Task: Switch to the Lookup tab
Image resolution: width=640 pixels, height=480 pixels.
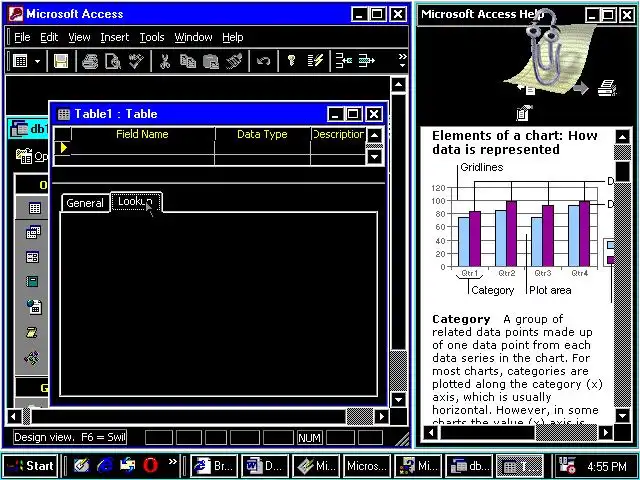Action: coord(136,202)
